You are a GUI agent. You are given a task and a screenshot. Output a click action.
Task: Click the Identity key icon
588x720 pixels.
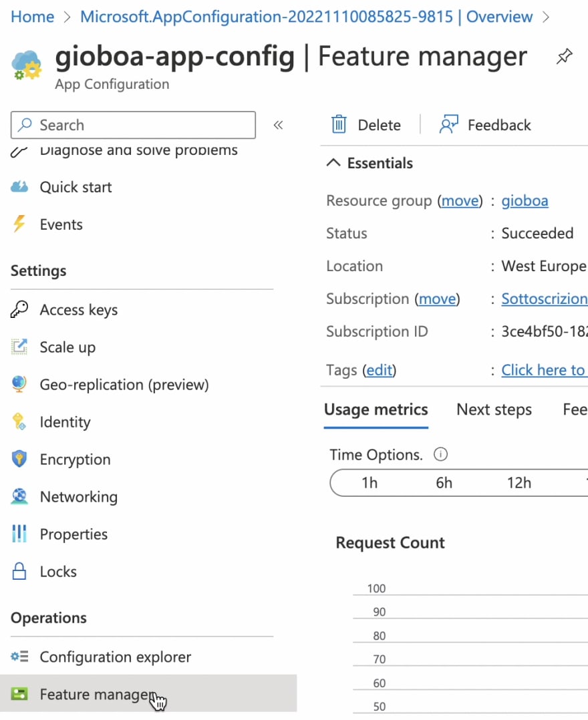tap(19, 421)
